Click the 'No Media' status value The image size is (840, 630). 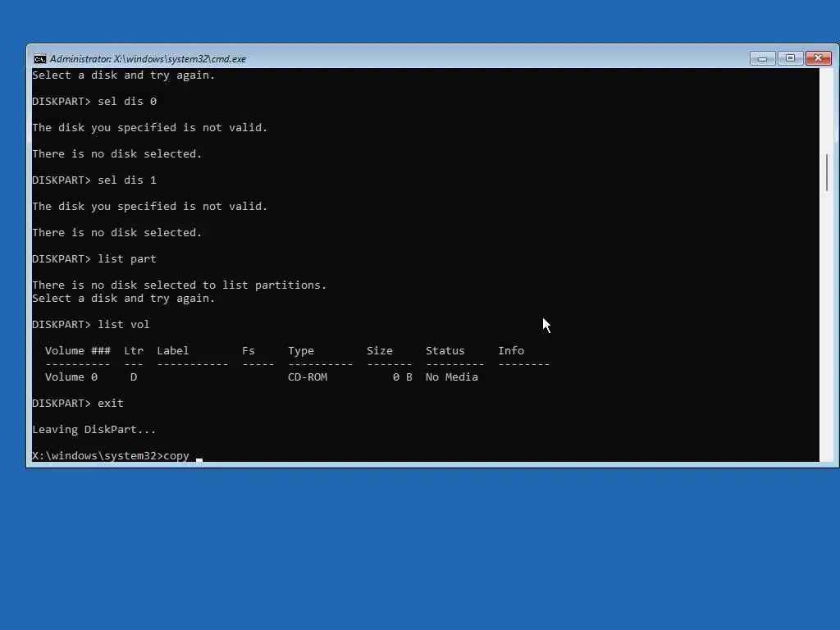click(x=452, y=377)
